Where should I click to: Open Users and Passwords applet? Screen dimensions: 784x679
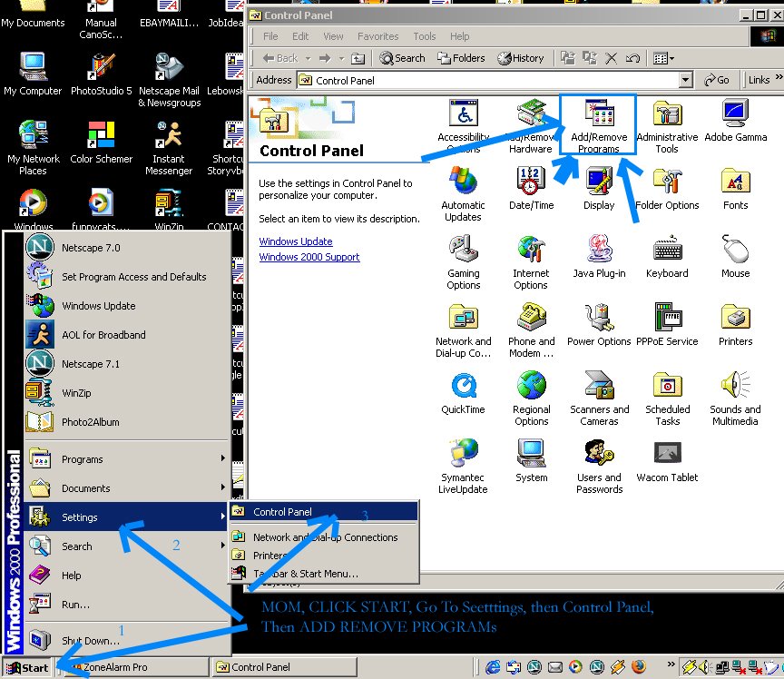coord(599,467)
